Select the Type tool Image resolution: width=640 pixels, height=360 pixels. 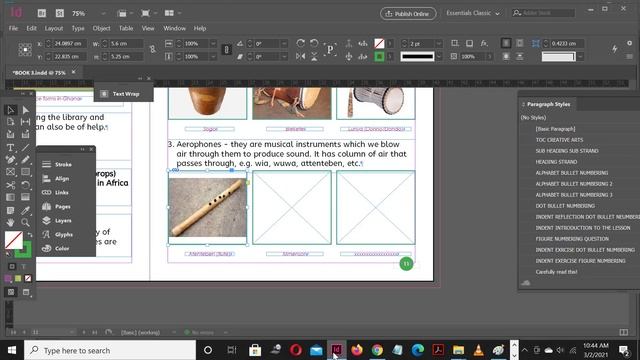click(11, 147)
